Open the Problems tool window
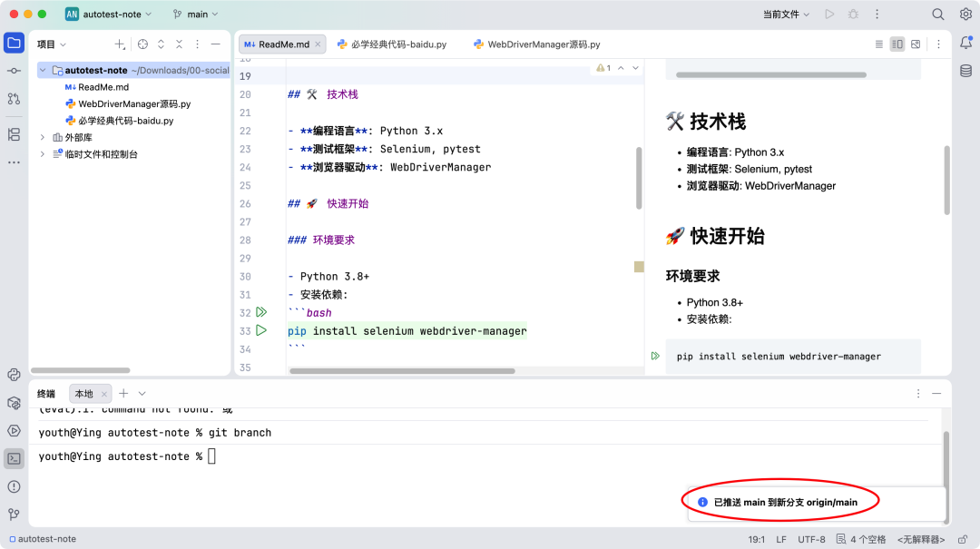The width and height of the screenshot is (980, 549). (14, 486)
